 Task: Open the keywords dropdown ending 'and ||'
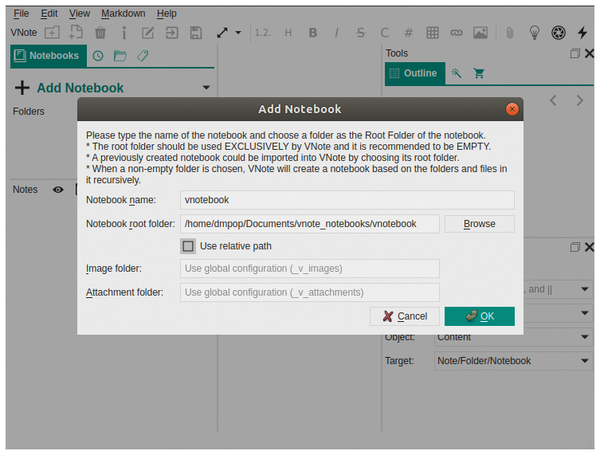pyautogui.click(x=585, y=289)
